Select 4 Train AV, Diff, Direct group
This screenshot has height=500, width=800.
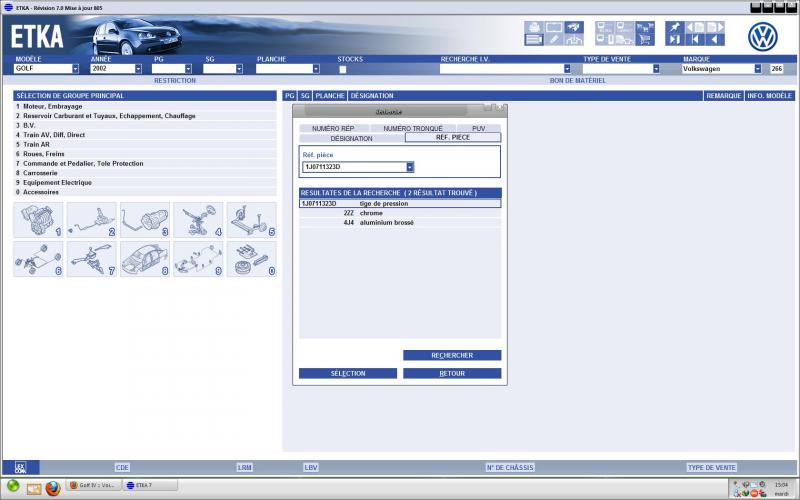click(145, 135)
